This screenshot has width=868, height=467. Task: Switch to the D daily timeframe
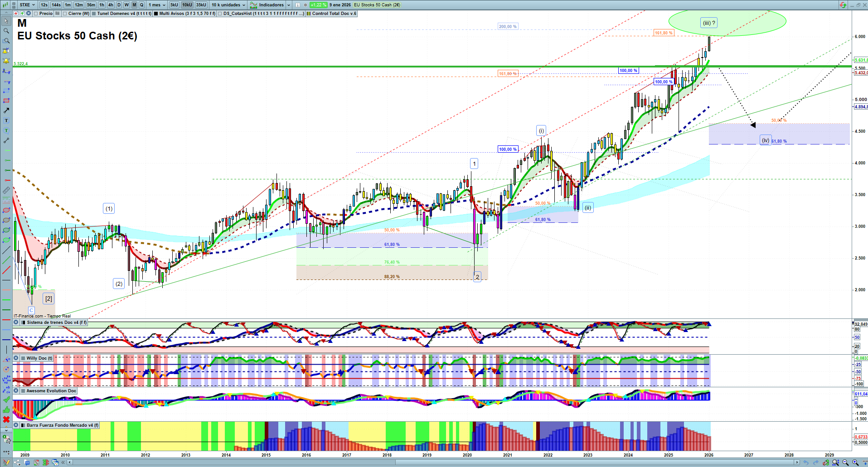[119, 5]
